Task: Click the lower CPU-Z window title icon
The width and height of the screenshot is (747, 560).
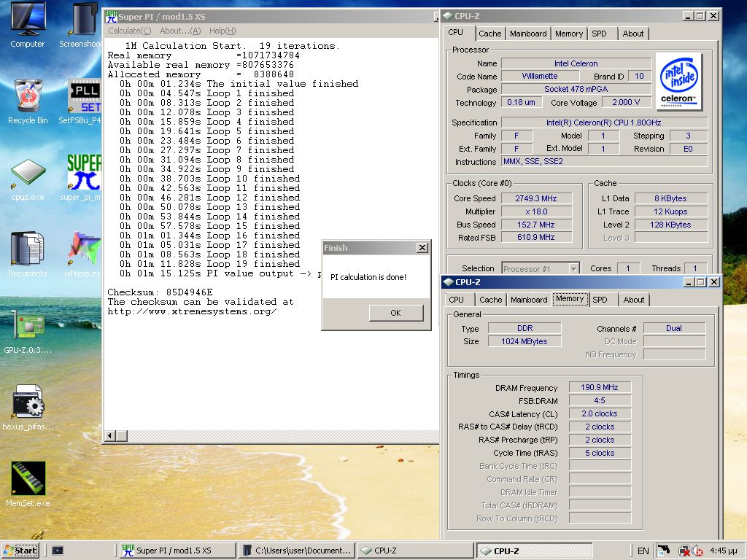Action: click(x=449, y=282)
